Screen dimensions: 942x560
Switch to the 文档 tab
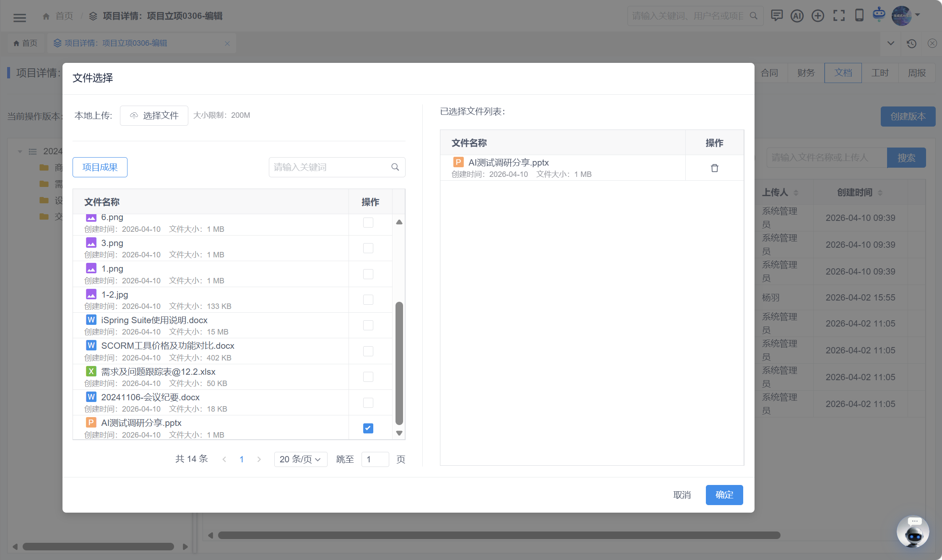pyautogui.click(x=843, y=73)
